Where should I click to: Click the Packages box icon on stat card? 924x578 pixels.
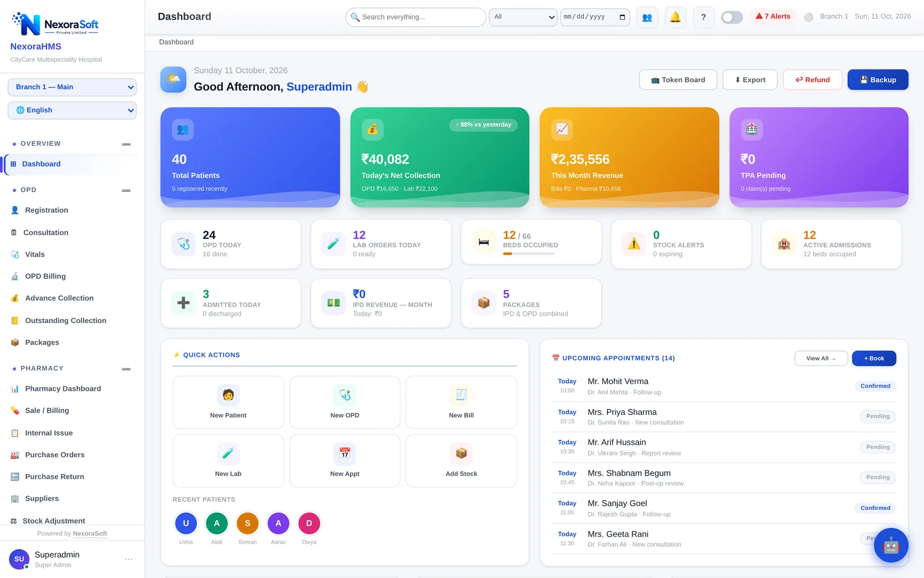click(484, 303)
